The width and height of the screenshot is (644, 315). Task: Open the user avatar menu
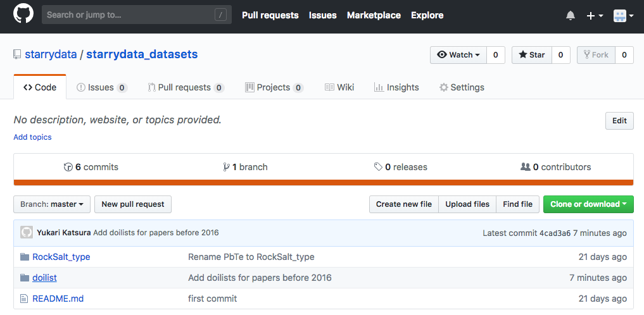click(623, 15)
